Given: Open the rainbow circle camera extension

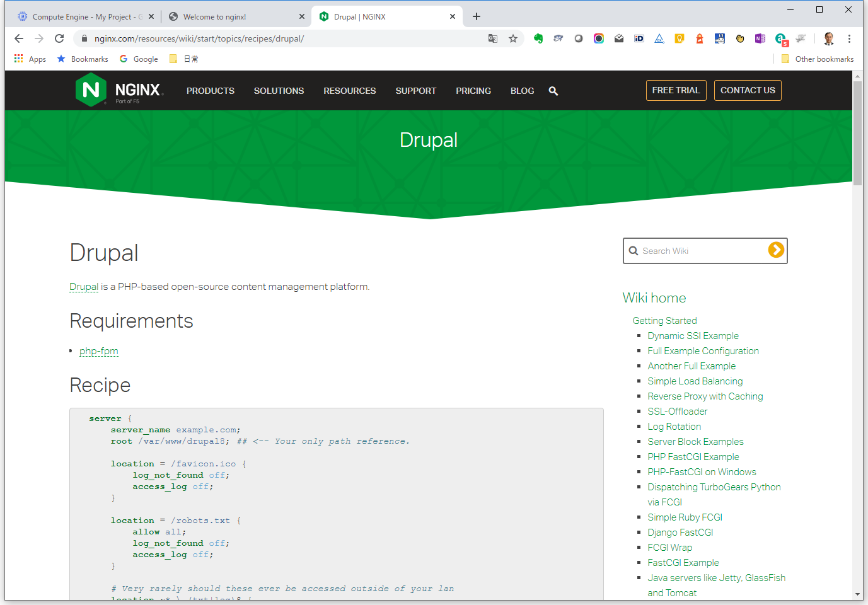Looking at the screenshot, I should pos(599,38).
